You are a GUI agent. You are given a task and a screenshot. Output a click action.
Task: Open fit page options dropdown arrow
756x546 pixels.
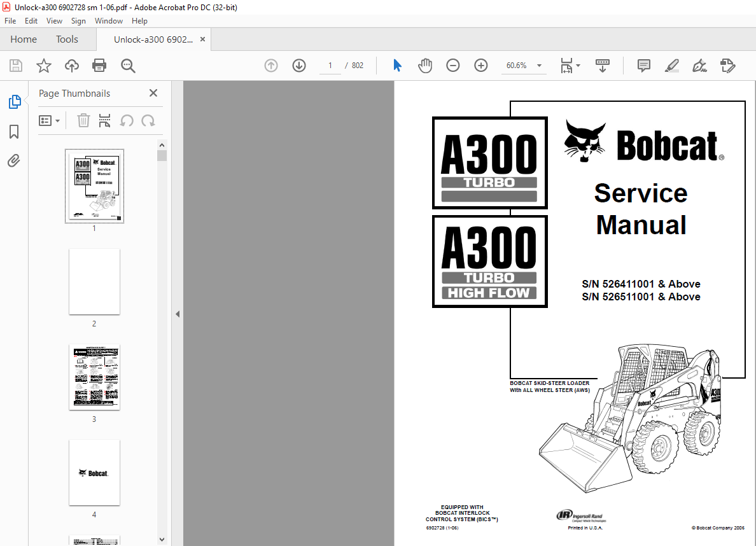(x=578, y=66)
